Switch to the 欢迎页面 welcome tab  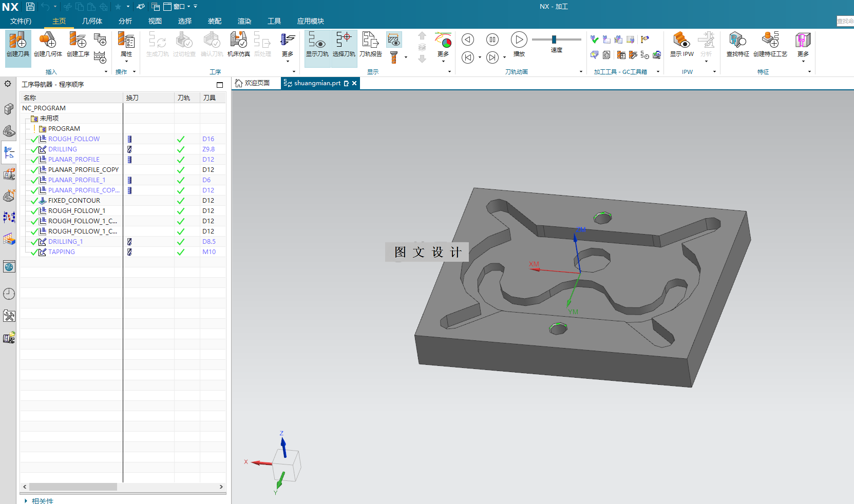253,83
